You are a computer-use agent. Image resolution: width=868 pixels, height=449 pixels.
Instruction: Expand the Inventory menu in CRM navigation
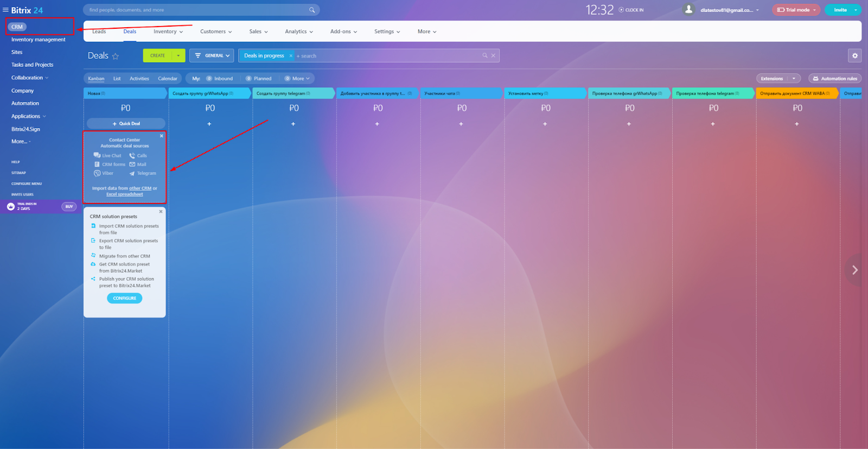point(168,31)
